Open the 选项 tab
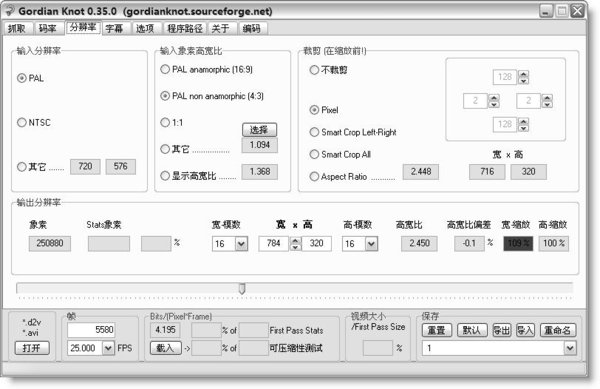The width and height of the screenshot is (600, 389). tap(145, 28)
